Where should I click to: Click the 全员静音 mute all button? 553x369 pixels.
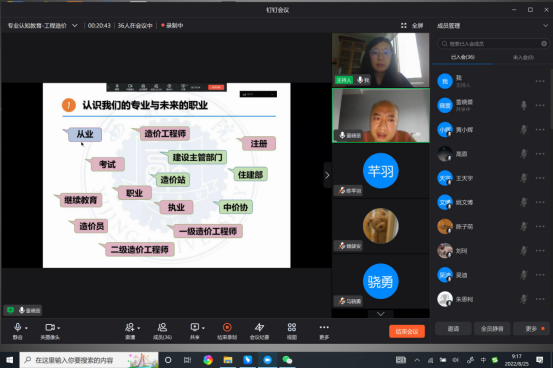pyautogui.click(x=492, y=329)
